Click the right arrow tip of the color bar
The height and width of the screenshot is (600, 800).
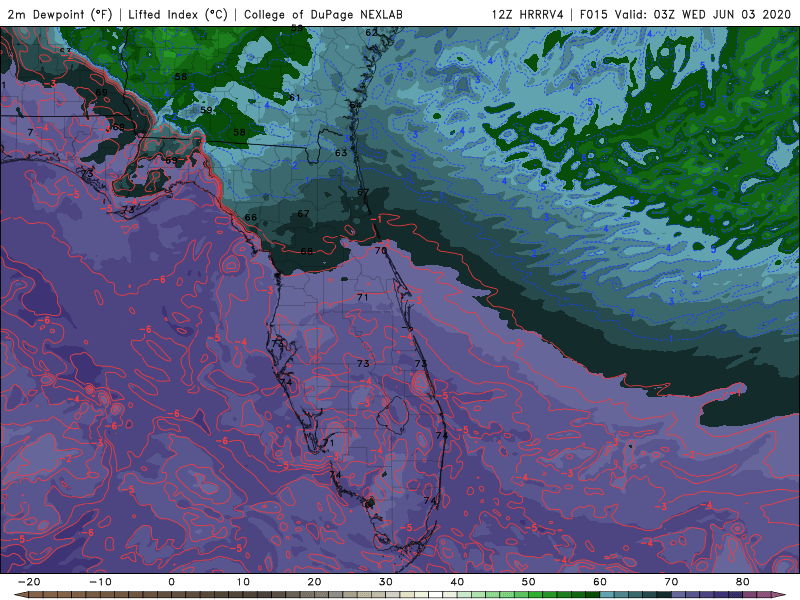pyautogui.click(x=780, y=595)
